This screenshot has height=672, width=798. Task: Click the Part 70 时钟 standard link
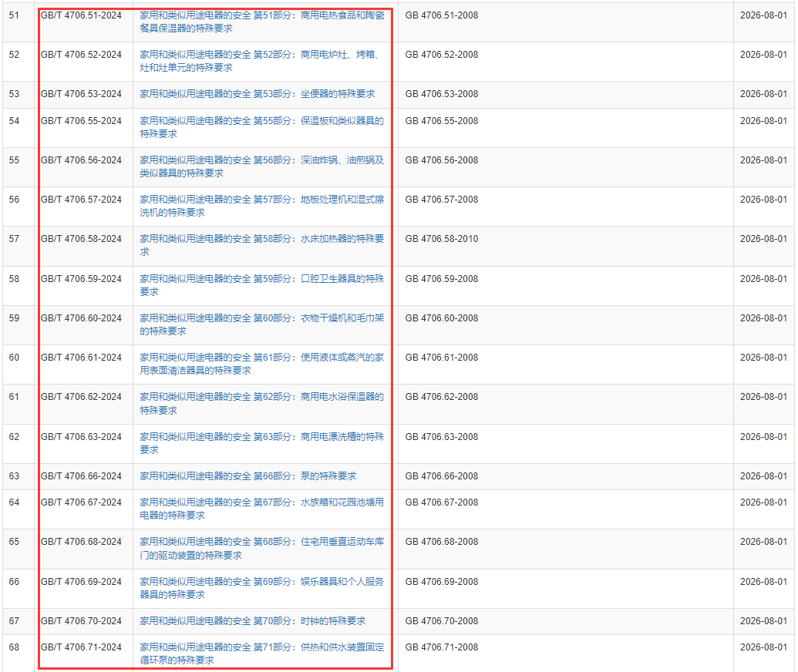(x=252, y=621)
